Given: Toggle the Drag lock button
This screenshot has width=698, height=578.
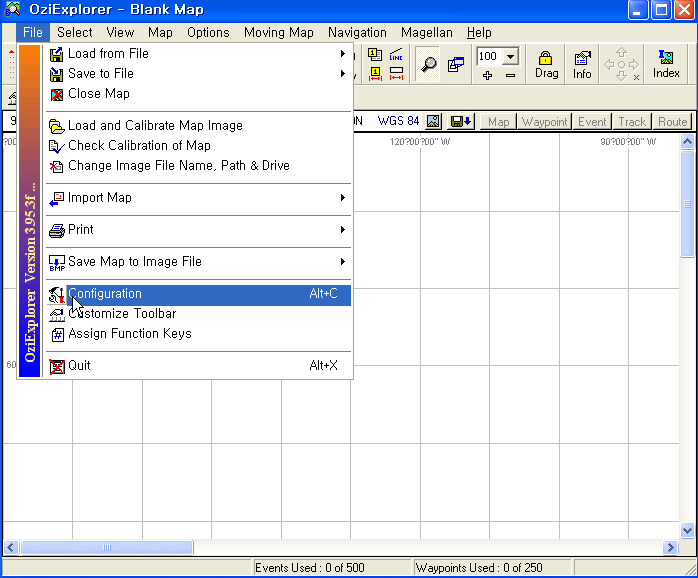Looking at the screenshot, I should coord(546,65).
